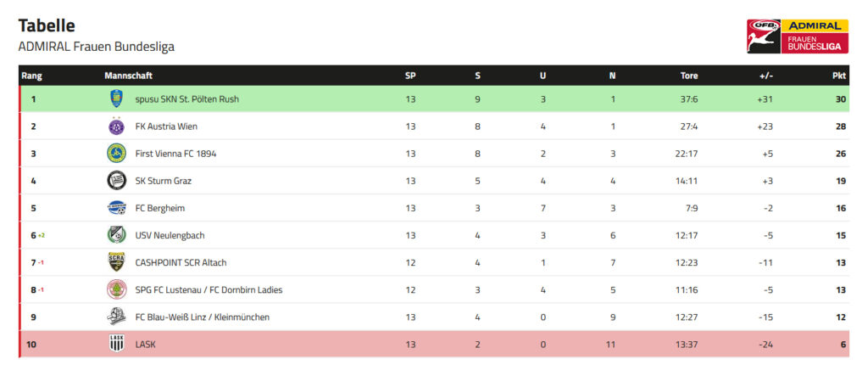This screenshot has width=868, height=376.
Task: Click the Blau-Weiß Linz crest
Action: (x=116, y=317)
